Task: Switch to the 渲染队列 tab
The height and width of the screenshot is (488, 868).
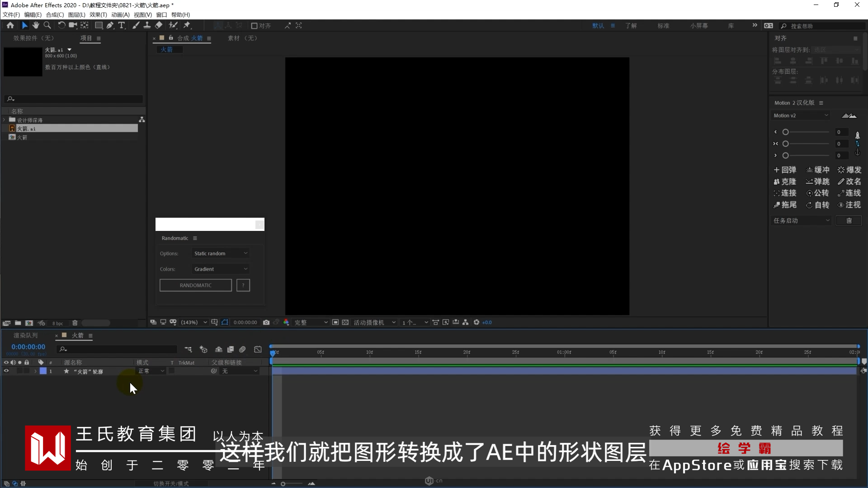Action: pos(25,336)
